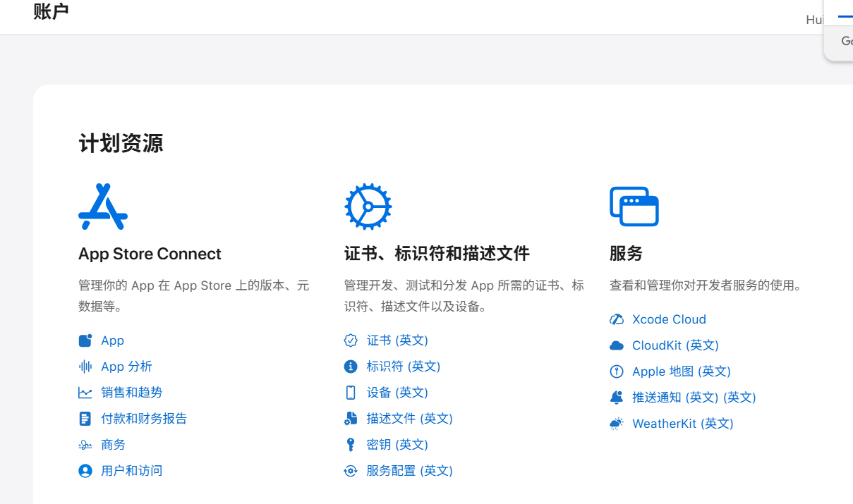This screenshot has width=853, height=504.
Task: Open the 描述文件 (英文) link
Action: click(410, 419)
